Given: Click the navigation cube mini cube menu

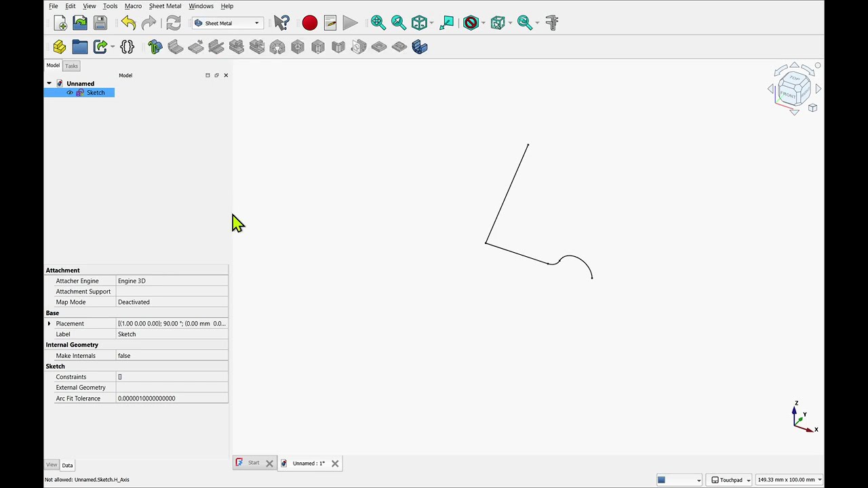Looking at the screenshot, I should click(x=812, y=108).
